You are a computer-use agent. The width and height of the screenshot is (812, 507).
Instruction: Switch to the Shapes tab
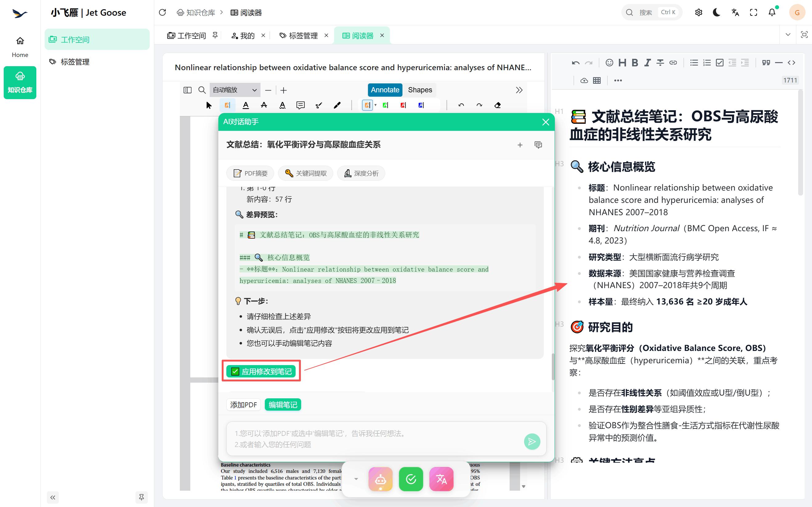420,90
